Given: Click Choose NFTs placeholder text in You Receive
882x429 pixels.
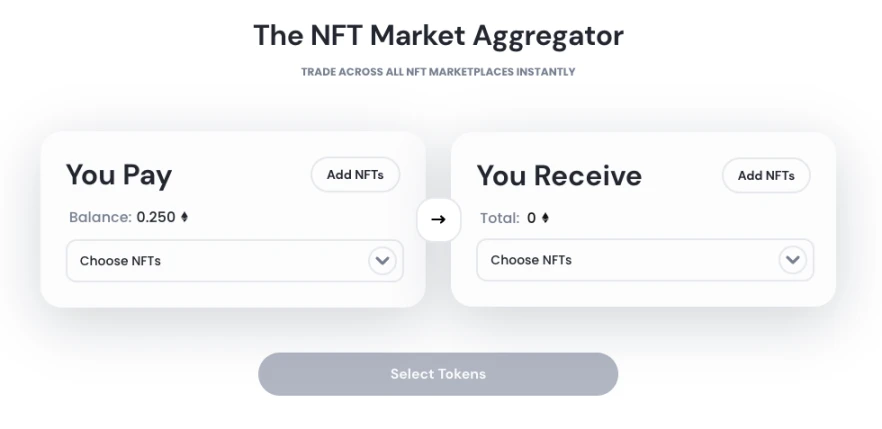Looking at the screenshot, I should pyautogui.click(x=531, y=260).
